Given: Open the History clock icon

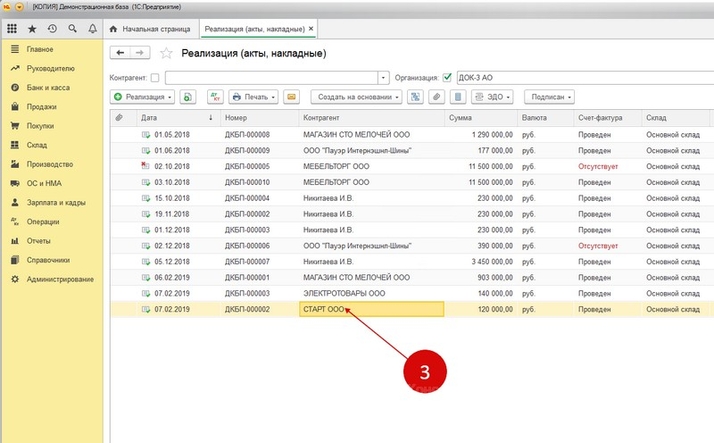Looking at the screenshot, I should (52, 28).
